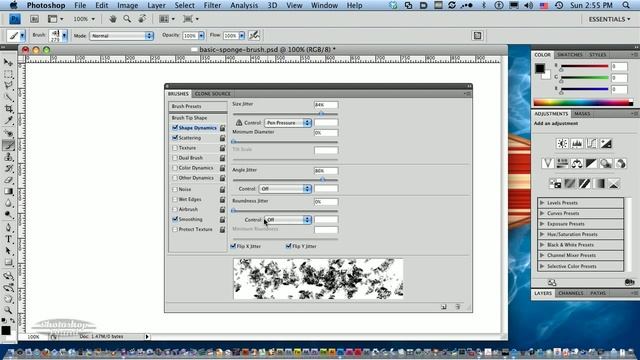
Task: Select the Lasso tool
Action: tap(8, 85)
